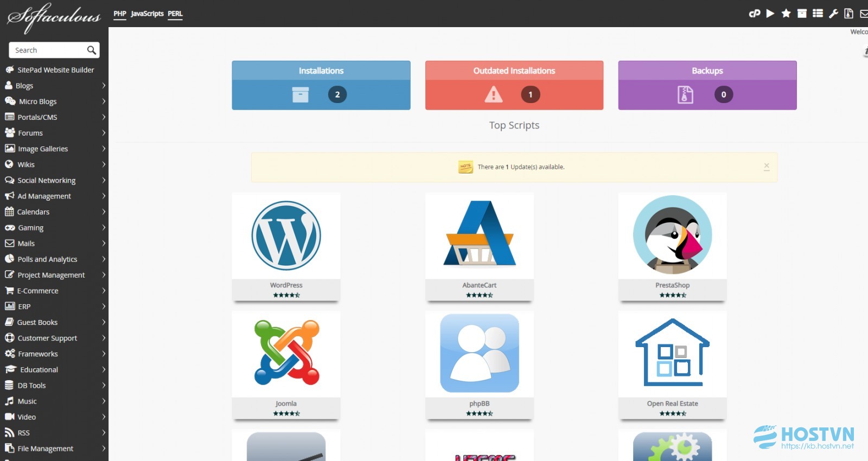Expand the Forums chevron
The width and height of the screenshot is (868, 461).
tap(103, 133)
